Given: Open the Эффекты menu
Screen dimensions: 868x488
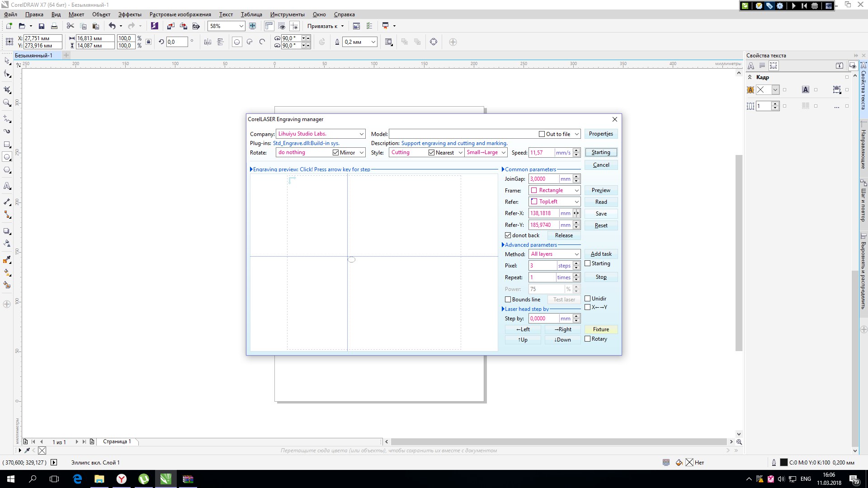Looking at the screenshot, I should pyautogui.click(x=130, y=14).
